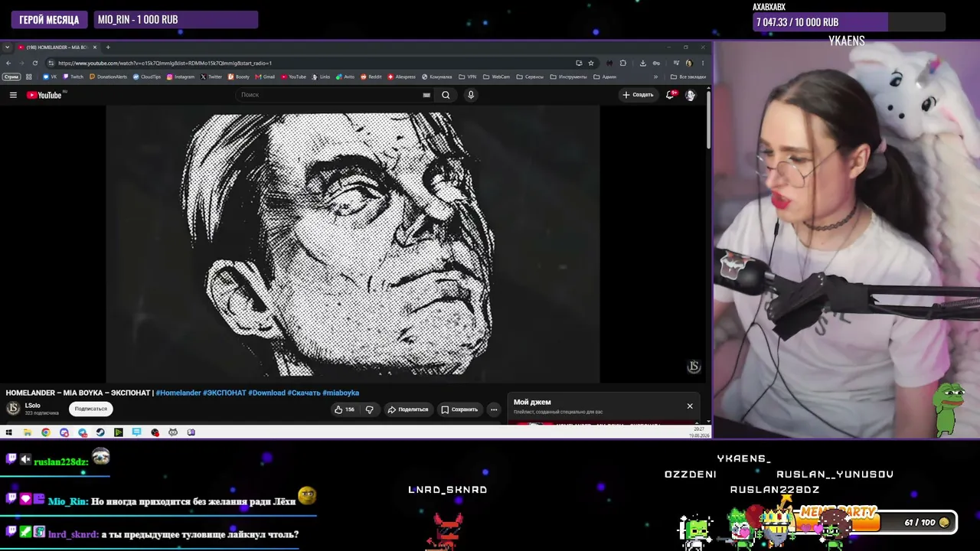Image resolution: width=980 pixels, height=551 pixels.
Task: Click the Стрим bookmark chip
Action: pyautogui.click(x=11, y=77)
